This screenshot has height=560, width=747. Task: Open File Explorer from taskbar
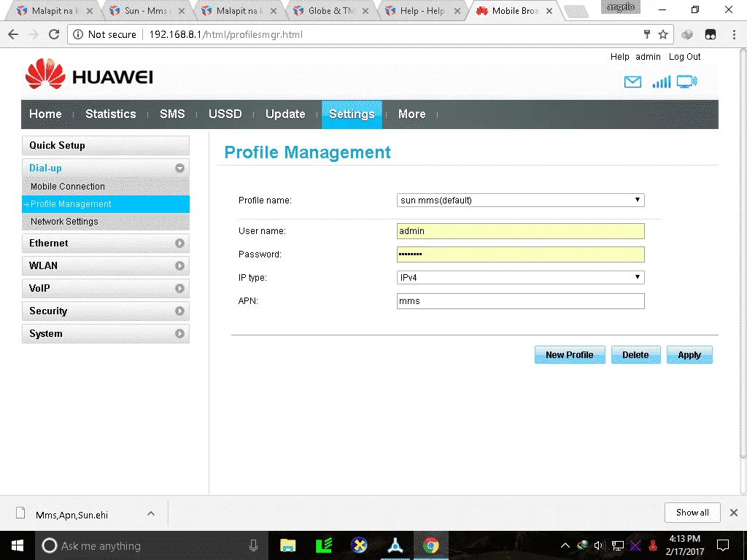(287, 545)
